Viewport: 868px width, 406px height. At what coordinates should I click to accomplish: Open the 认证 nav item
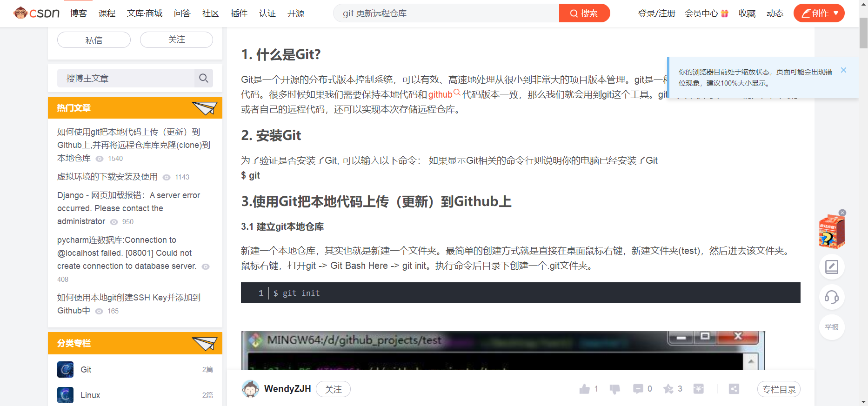[x=267, y=13]
